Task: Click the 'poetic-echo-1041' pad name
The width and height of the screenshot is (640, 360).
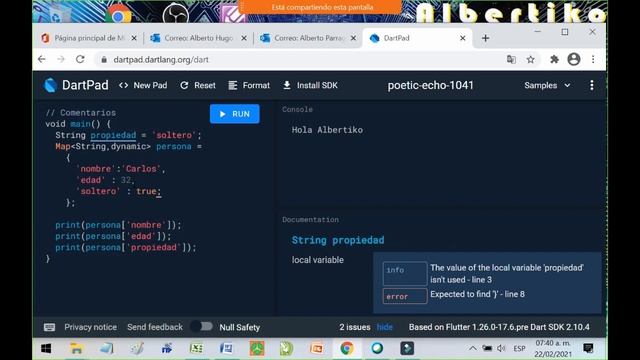Action: point(431,85)
